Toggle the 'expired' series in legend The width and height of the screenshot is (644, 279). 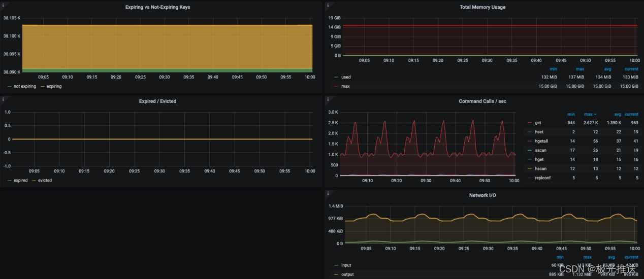coord(21,180)
